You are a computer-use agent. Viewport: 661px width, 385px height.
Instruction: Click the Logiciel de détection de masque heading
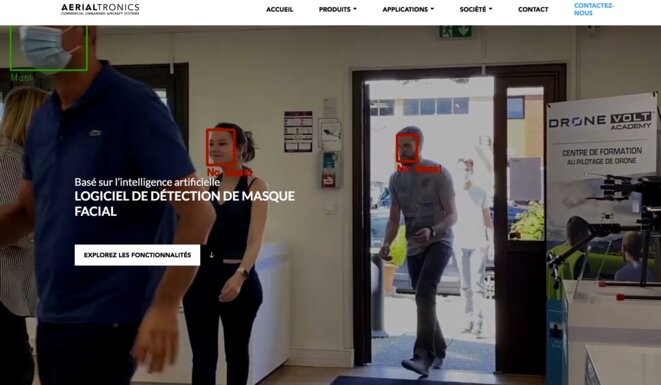tap(185, 204)
